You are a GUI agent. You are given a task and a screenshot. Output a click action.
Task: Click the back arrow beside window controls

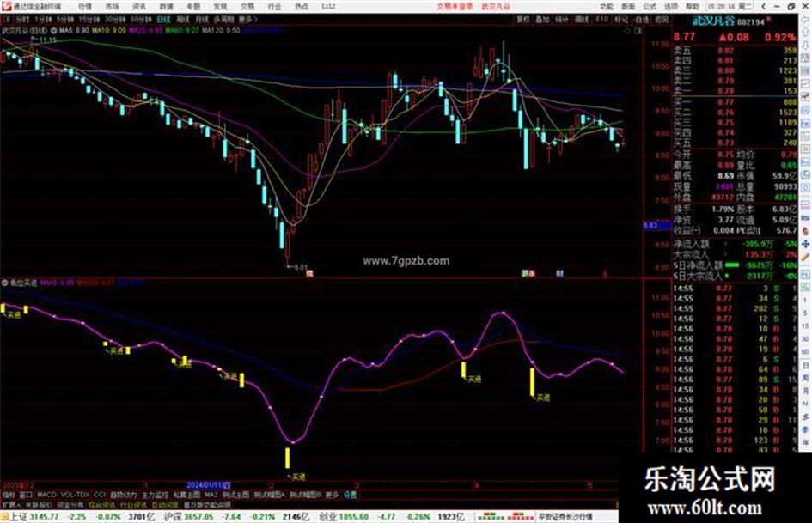pyautogui.click(x=763, y=6)
